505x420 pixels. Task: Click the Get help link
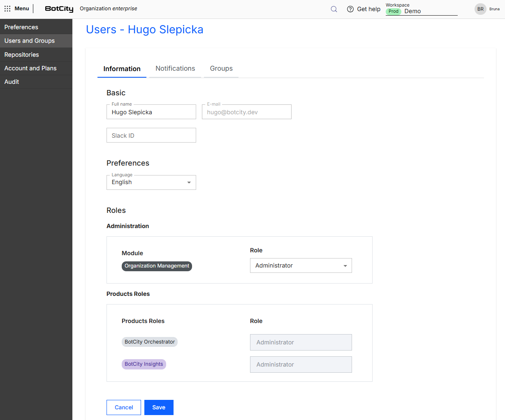click(x=368, y=9)
